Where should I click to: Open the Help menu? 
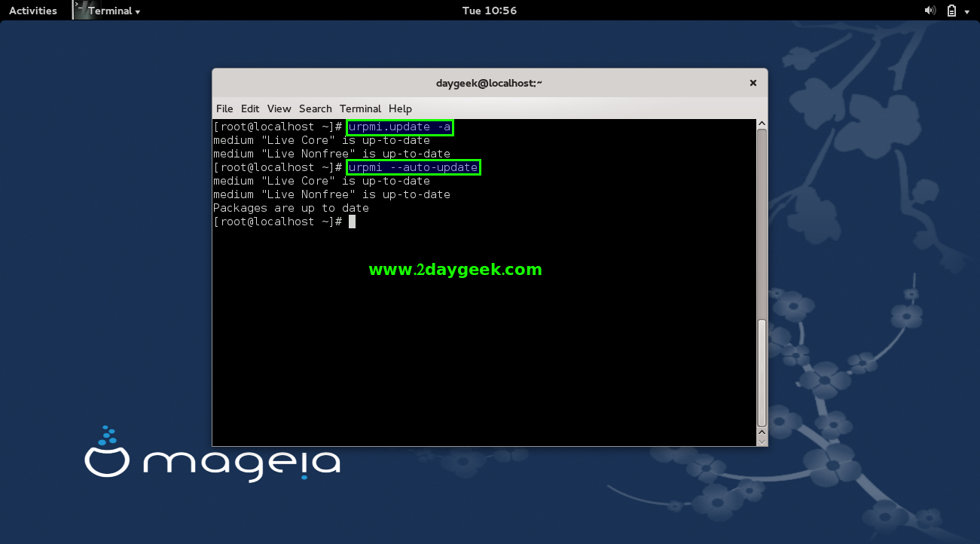400,108
